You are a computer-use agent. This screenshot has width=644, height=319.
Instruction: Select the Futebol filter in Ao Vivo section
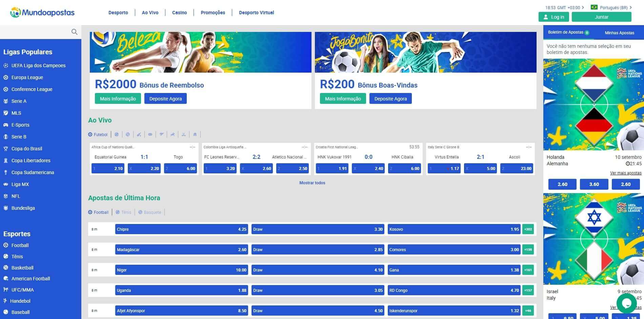98,134
